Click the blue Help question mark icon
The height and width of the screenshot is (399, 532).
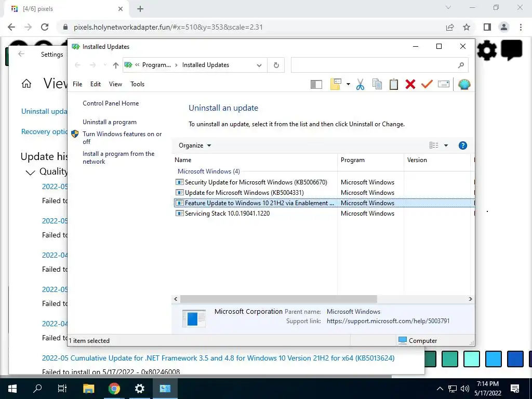click(x=462, y=145)
